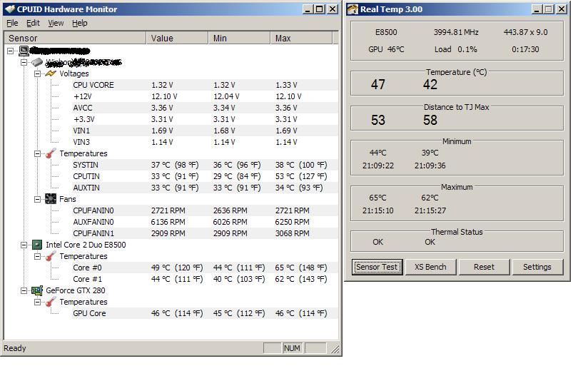This screenshot has height=366, width=588.
Task: Collapse the motherboard Temperatures group
Action: (x=38, y=154)
